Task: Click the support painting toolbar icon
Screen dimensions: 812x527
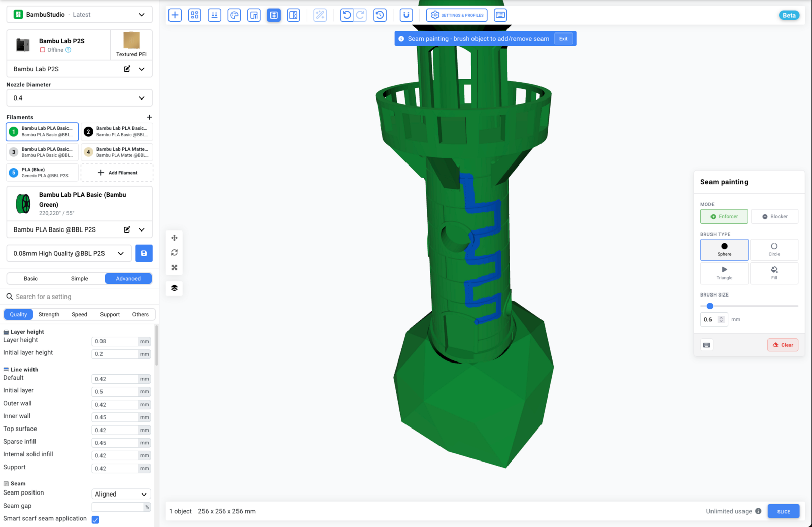Action: (254, 15)
